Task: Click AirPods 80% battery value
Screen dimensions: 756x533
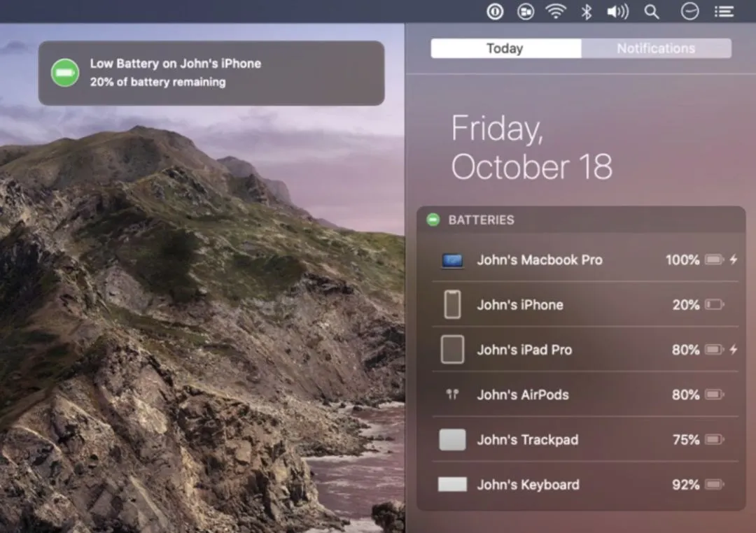Action: 685,395
